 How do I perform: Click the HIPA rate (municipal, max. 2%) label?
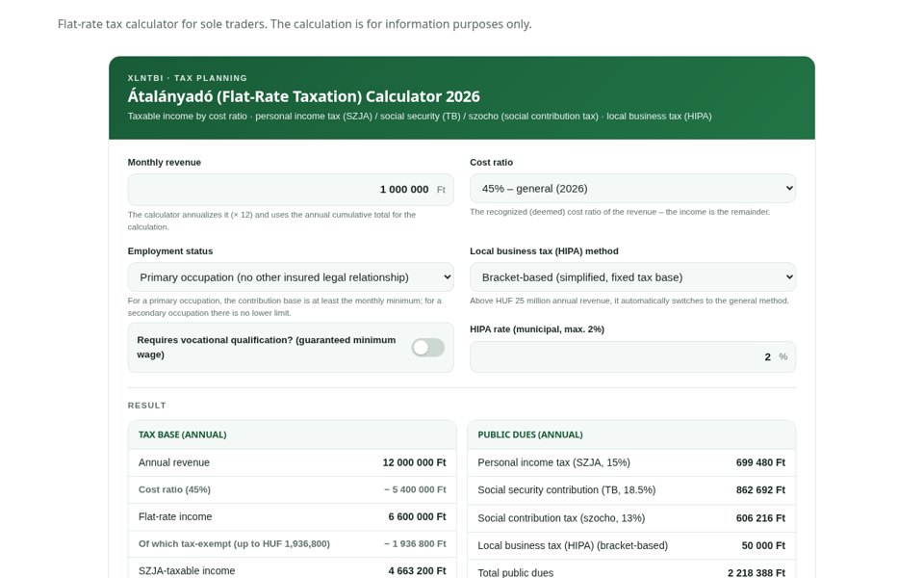537,329
